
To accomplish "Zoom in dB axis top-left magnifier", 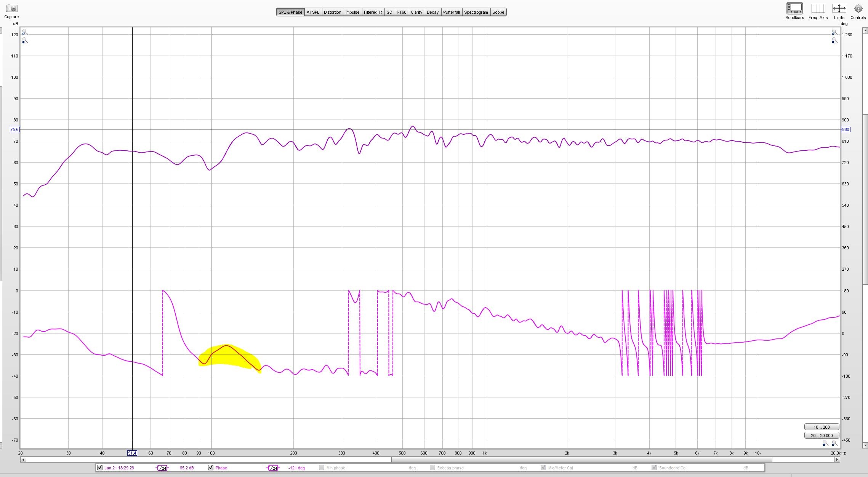I will [24, 32].
